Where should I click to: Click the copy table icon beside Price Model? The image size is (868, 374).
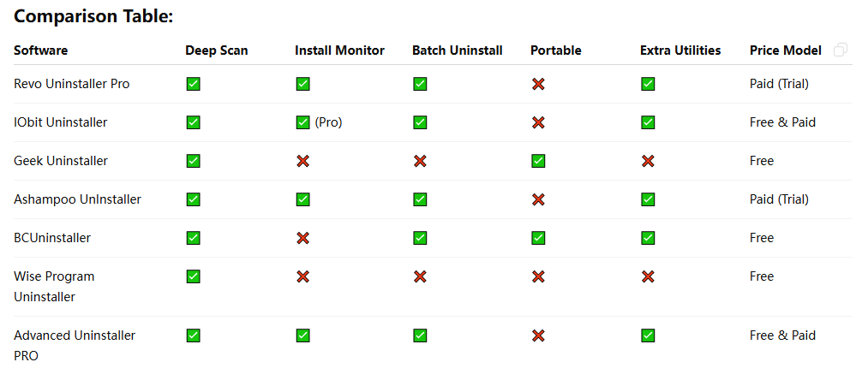coord(841,50)
